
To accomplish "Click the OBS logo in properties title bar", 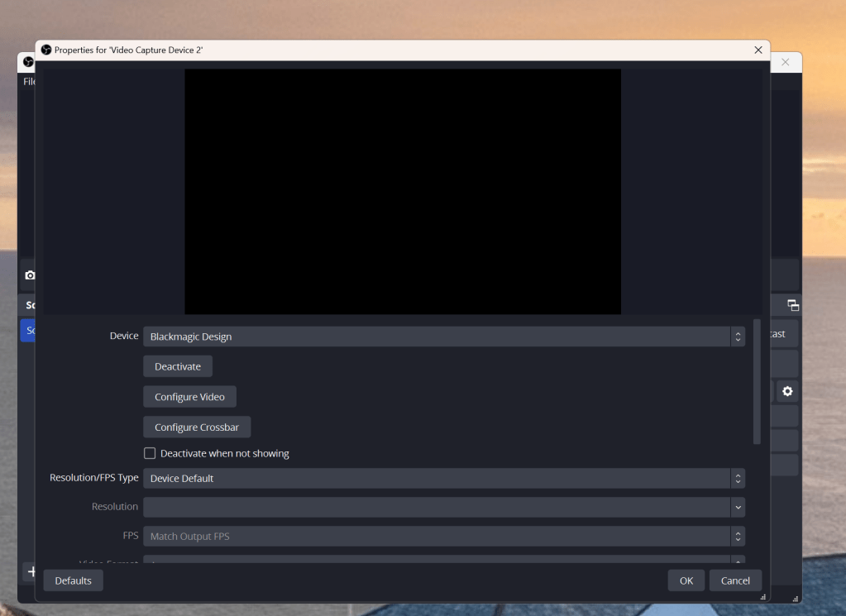I will pos(46,50).
